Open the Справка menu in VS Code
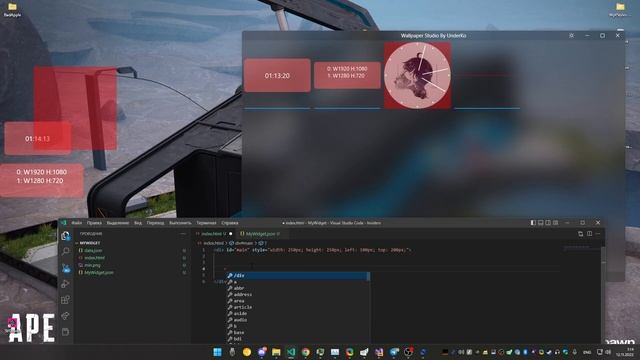The image size is (640, 360). click(229, 223)
